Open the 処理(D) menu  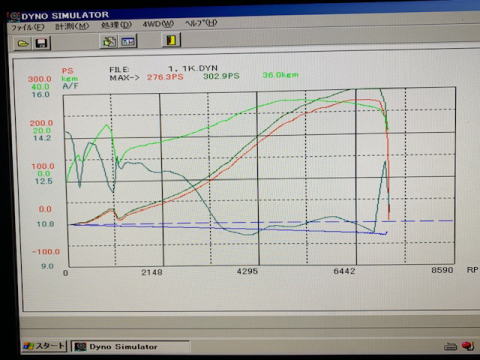(116, 25)
